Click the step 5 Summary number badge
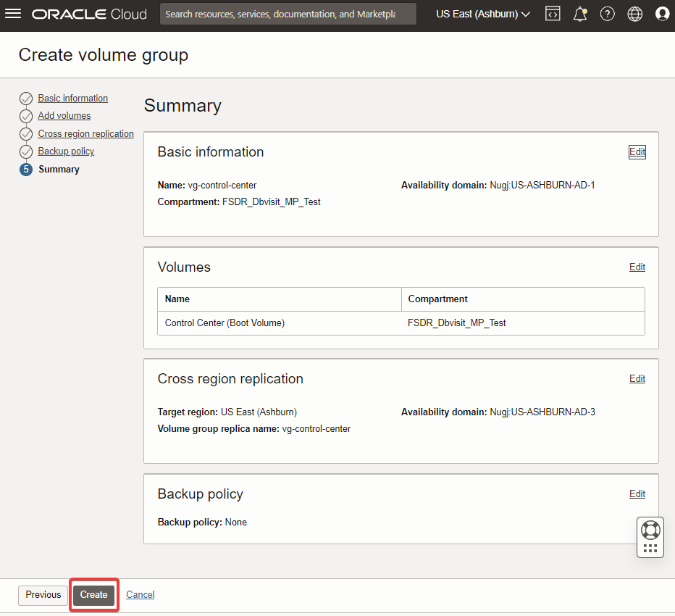Image resolution: width=675 pixels, height=616 pixels. pos(26,170)
